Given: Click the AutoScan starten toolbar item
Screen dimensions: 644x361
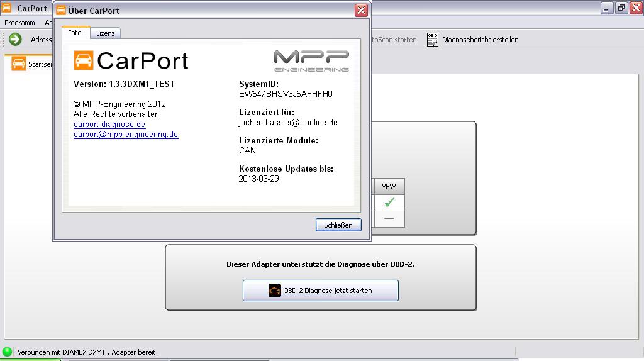Looking at the screenshot, I should click(394, 40).
